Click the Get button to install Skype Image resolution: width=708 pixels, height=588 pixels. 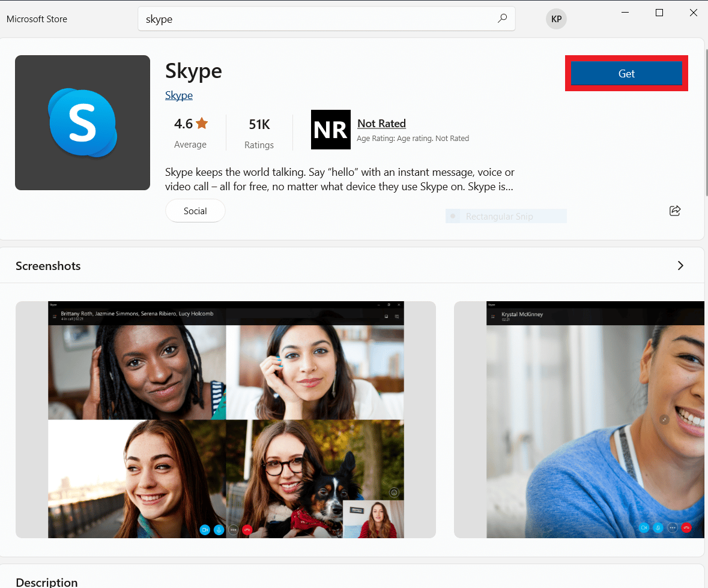coord(626,74)
